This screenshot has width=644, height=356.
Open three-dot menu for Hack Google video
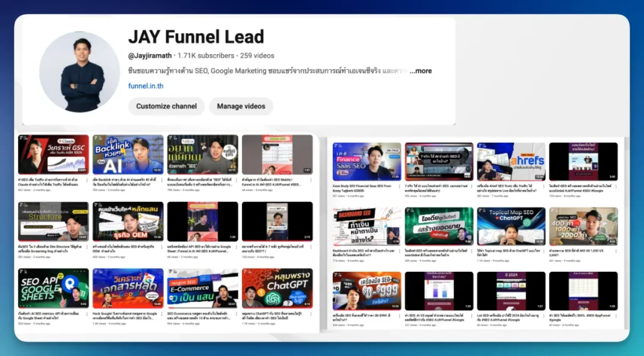162,314
